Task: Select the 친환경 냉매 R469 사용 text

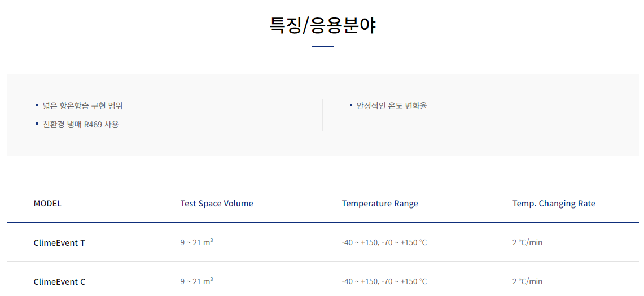Action: pyautogui.click(x=81, y=125)
